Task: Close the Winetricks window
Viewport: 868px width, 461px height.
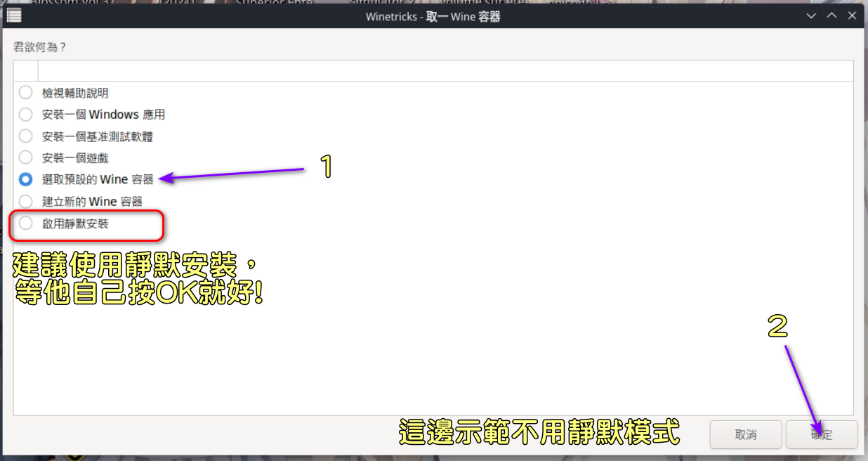Action: [x=852, y=15]
